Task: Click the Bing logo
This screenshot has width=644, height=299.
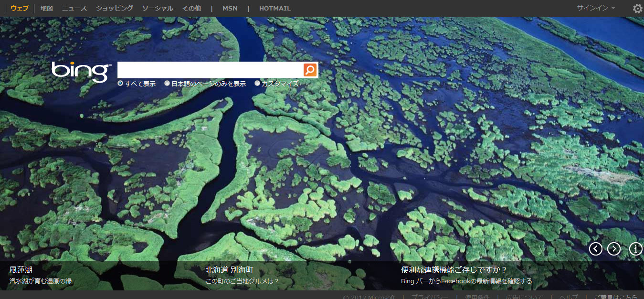Action: (x=80, y=71)
